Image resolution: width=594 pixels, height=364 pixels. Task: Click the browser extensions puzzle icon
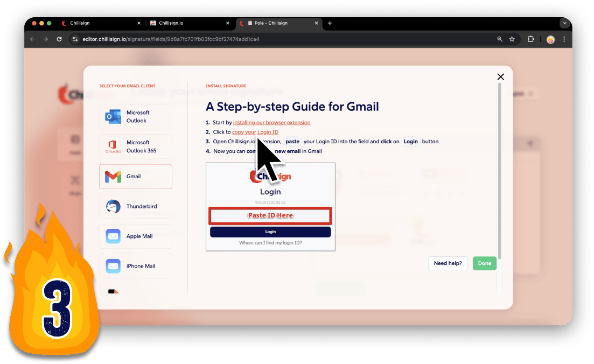530,39
